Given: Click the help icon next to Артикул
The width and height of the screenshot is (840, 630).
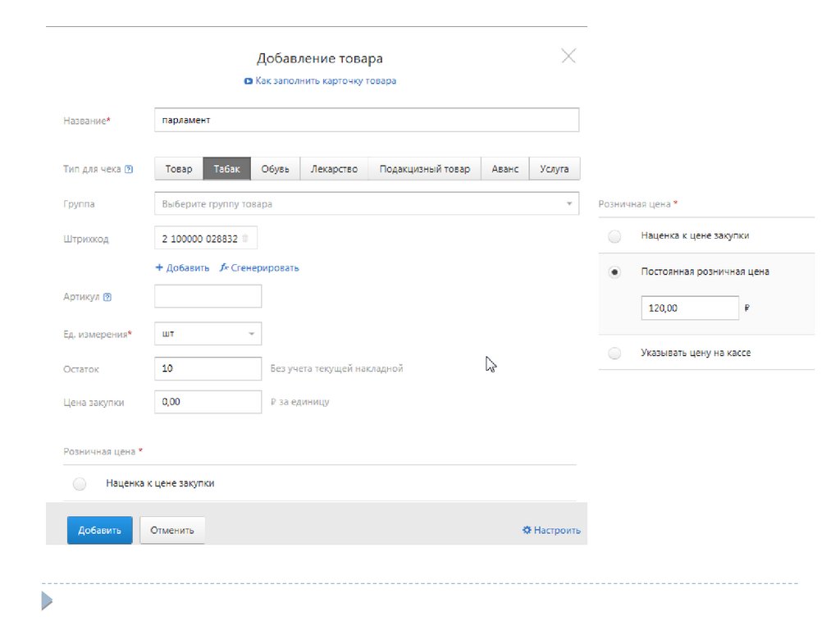Looking at the screenshot, I should 107,297.
